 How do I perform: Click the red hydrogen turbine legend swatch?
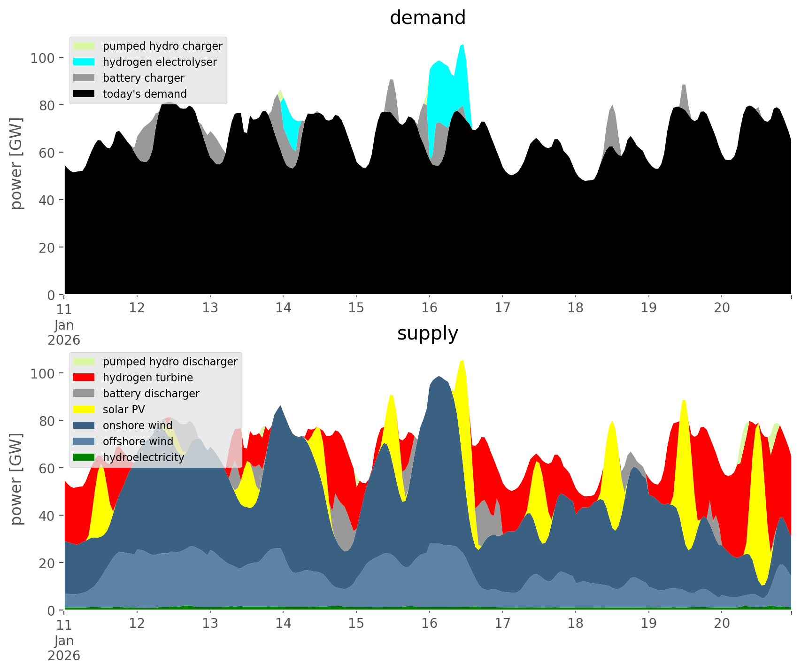point(84,378)
